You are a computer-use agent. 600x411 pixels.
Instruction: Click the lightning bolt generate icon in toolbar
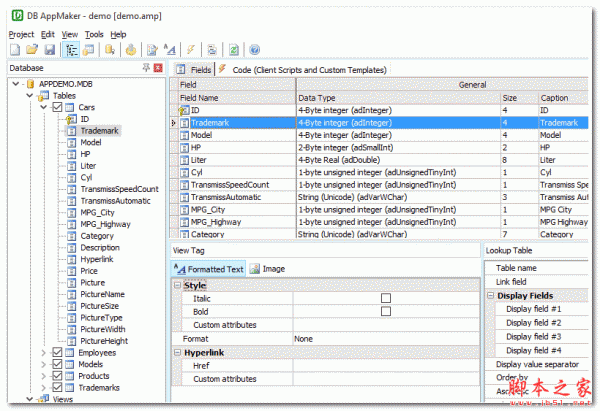coord(190,49)
